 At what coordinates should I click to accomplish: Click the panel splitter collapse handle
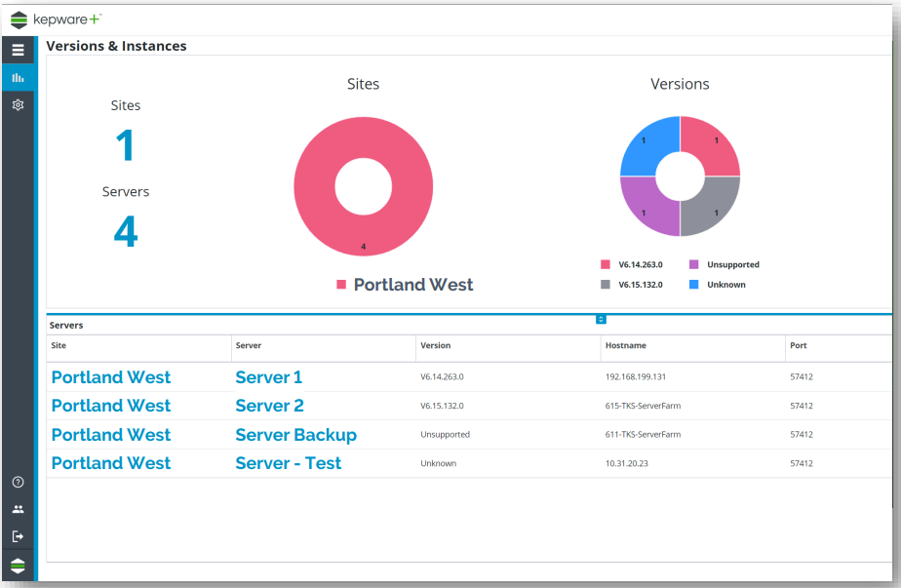tap(601, 319)
